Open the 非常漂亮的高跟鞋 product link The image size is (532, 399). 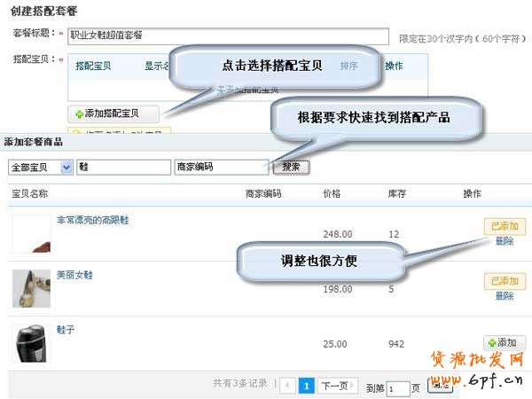tap(92, 220)
